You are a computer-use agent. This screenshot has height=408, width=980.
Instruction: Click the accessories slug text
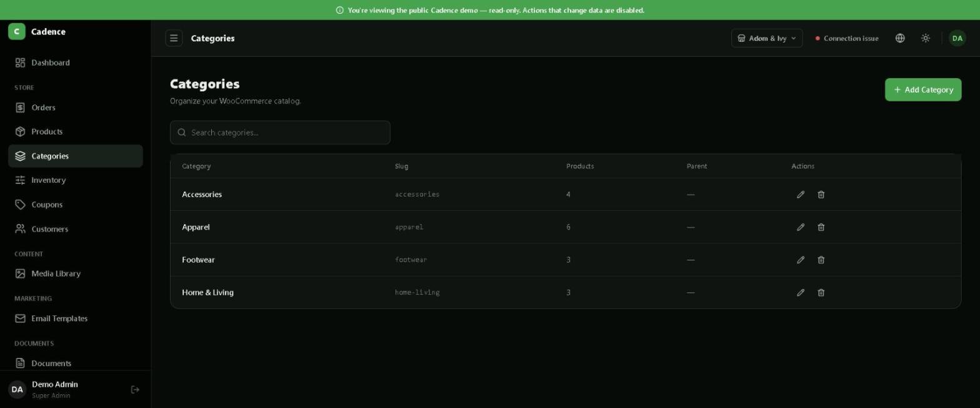coord(417,195)
